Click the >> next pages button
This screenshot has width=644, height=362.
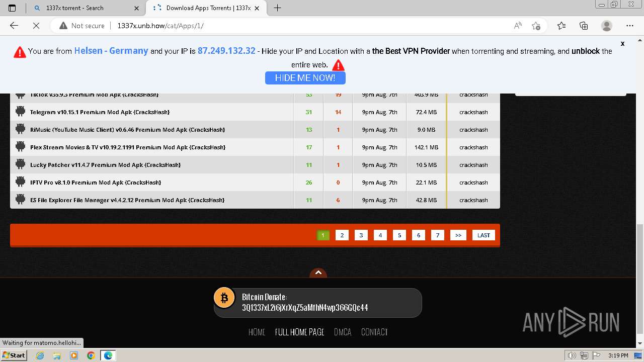point(458,235)
